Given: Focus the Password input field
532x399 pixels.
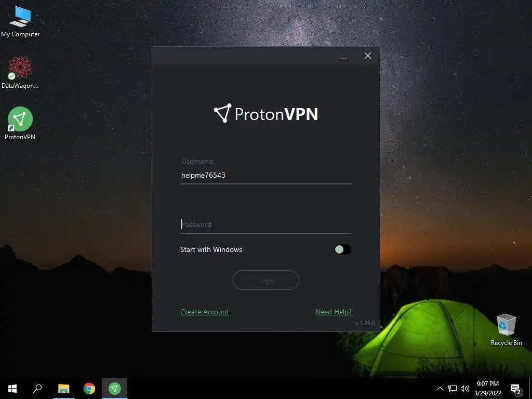Looking at the screenshot, I should click(x=265, y=224).
